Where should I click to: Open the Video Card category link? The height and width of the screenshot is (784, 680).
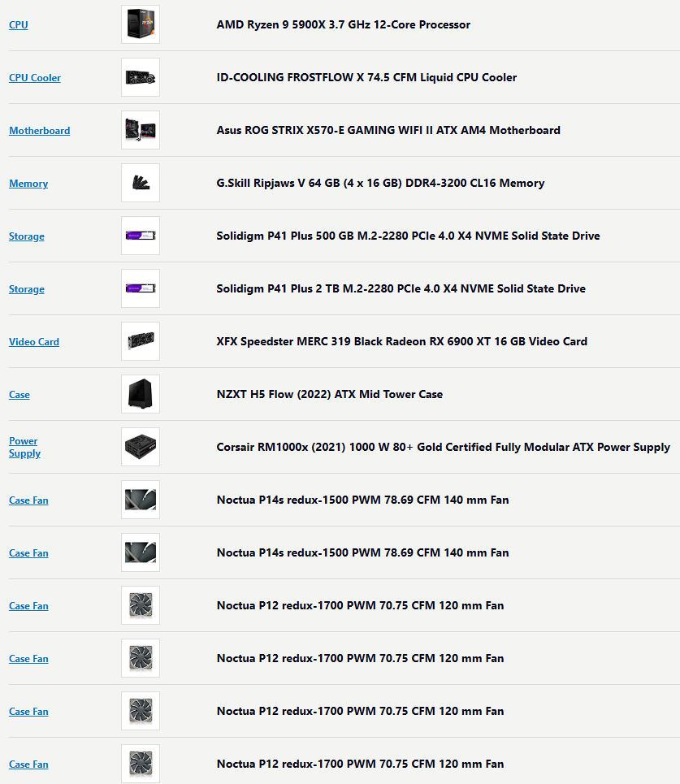click(34, 342)
